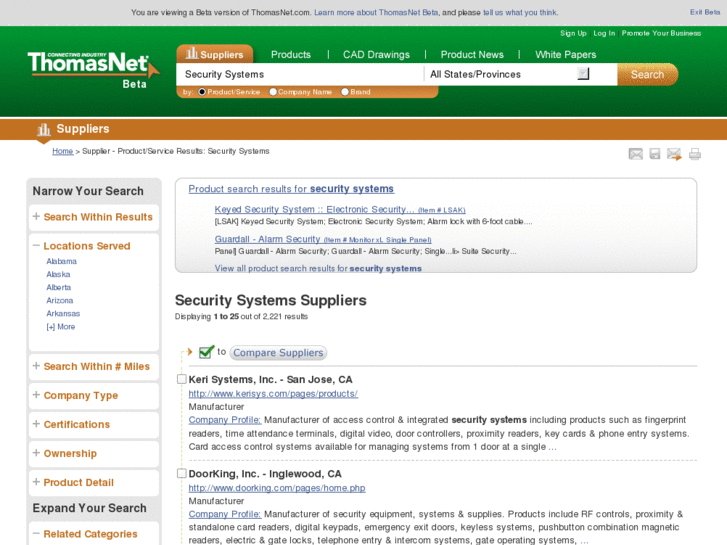Open the doorking.com home URL
Screen dimensions: 727x545
277,488
